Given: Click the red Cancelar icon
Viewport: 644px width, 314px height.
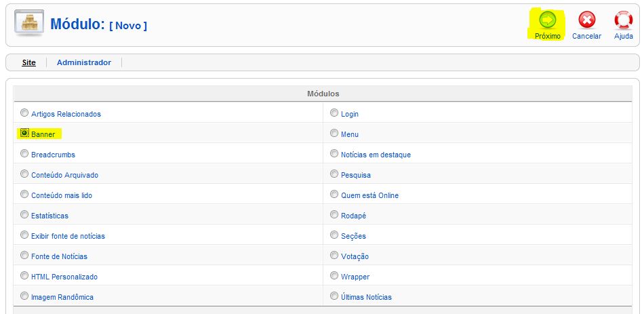Looking at the screenshot, I should [x=587, y=20].
